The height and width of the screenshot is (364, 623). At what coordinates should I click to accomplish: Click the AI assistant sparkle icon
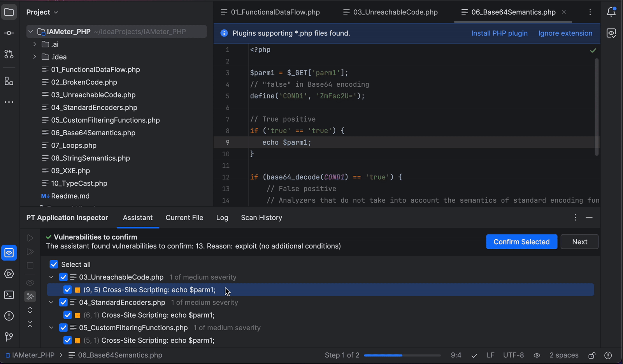[30, 296]
